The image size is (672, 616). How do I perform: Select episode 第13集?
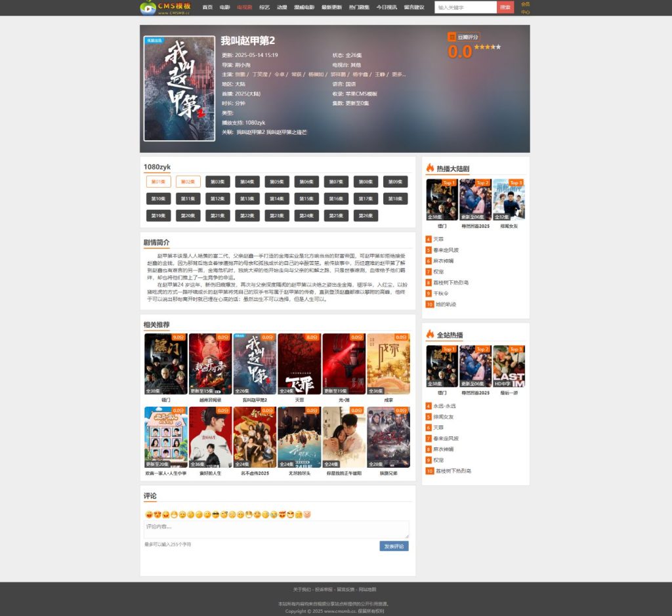(x=247, y=199)
